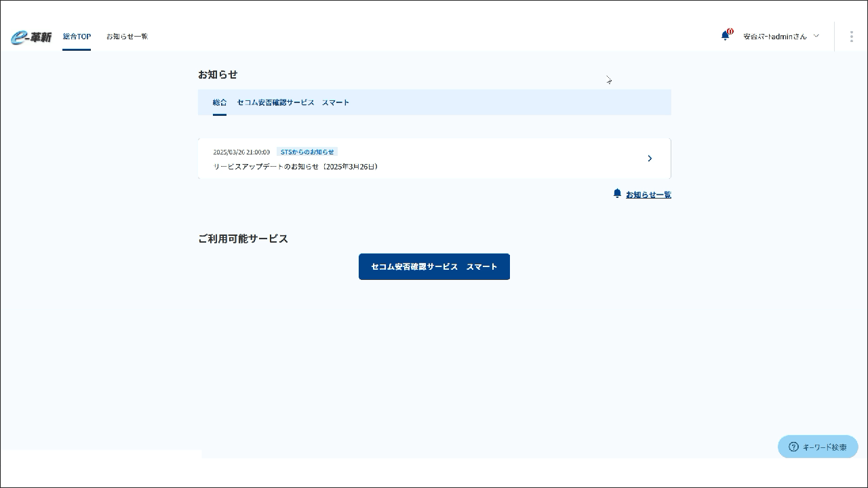Open the notice row chevron arrow
Image resolution: width=868 pixels, height=488 pixels.
point(650,159)
